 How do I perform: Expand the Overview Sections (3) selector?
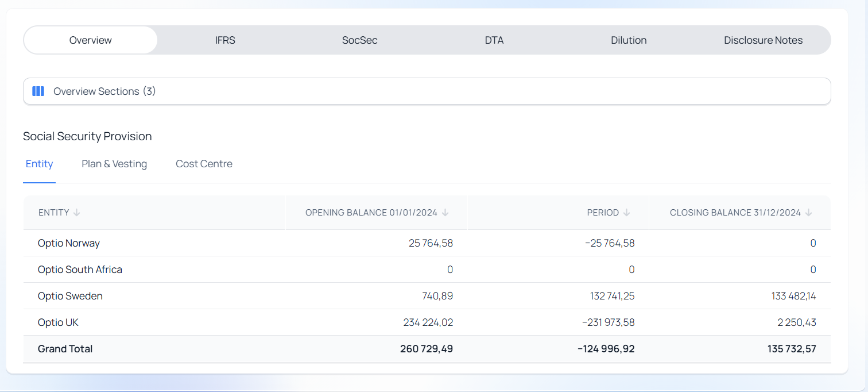tap(427, 91)
